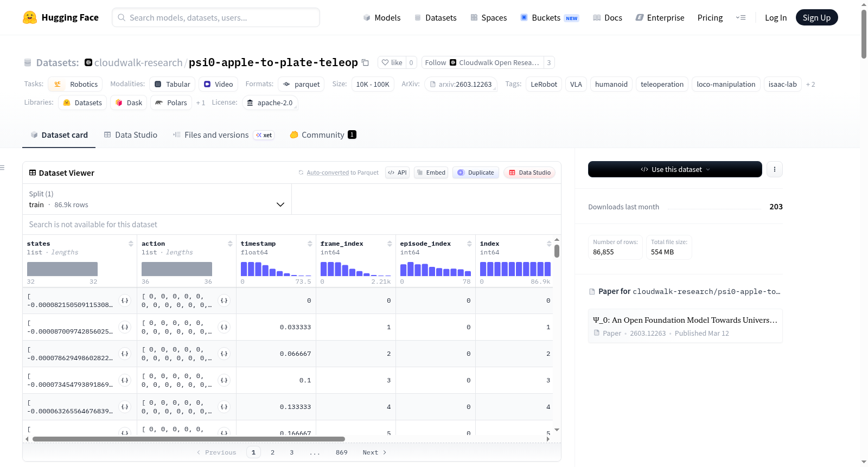Open the Polars library tag

coord(171,103)
